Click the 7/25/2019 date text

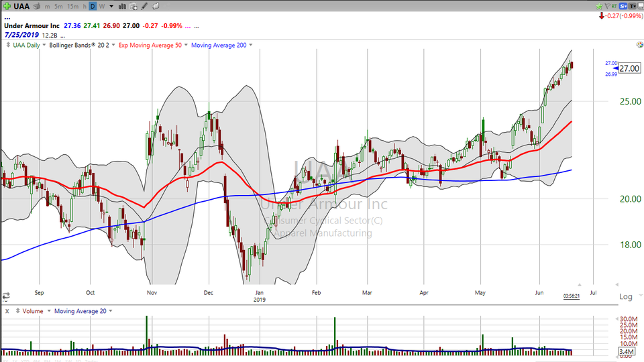pos(21,36)
